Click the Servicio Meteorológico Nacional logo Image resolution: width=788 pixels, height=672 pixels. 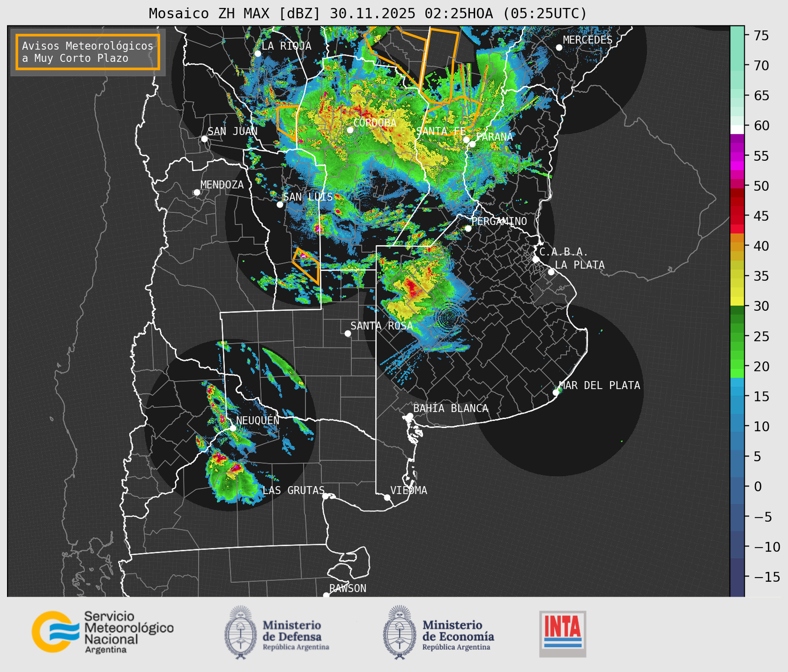click(102, 632)
